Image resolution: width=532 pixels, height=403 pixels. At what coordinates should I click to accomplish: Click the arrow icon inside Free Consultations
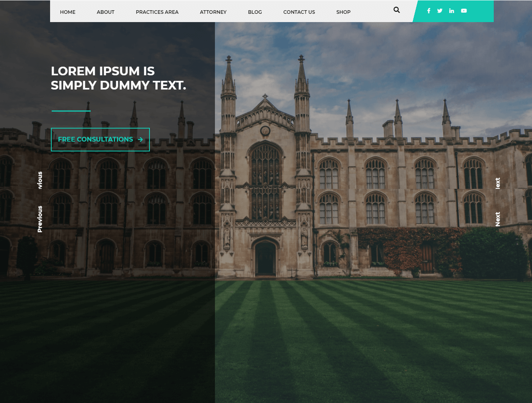tap(140, 140)
